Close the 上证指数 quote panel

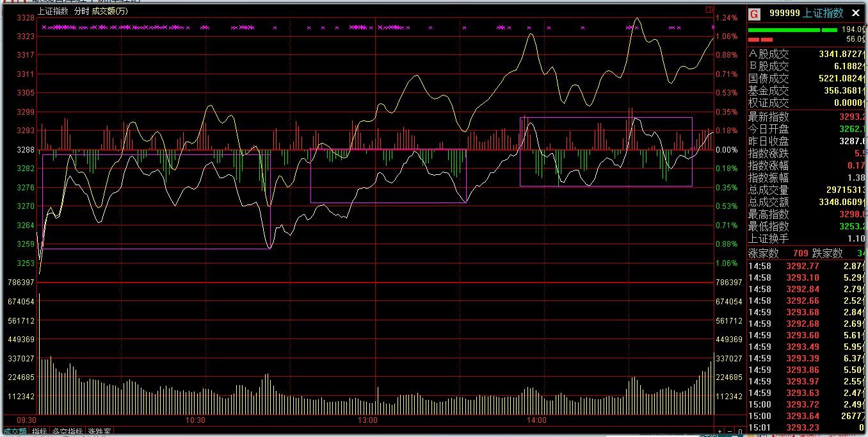click(856, 13)
